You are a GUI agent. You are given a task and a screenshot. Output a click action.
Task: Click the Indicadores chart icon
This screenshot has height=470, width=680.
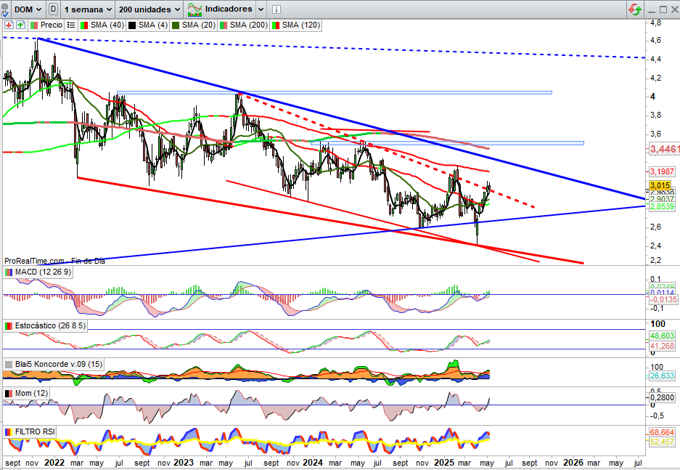[x=195, y=9]
